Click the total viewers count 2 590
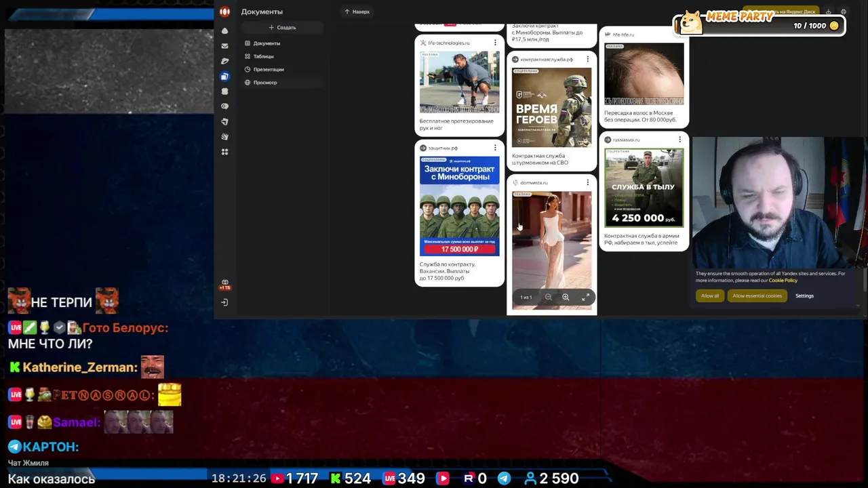Image resolution: width=868 pixels, height=488 pixels. coord(559,479)
